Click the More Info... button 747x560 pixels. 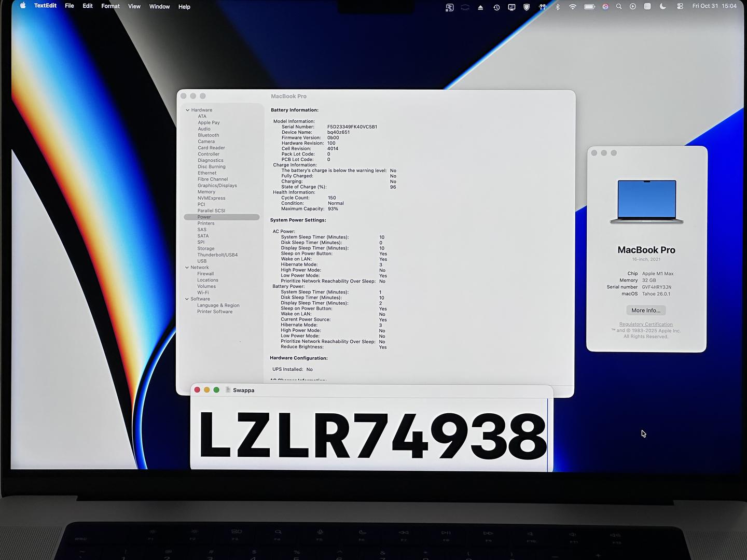tap(646, 311)
